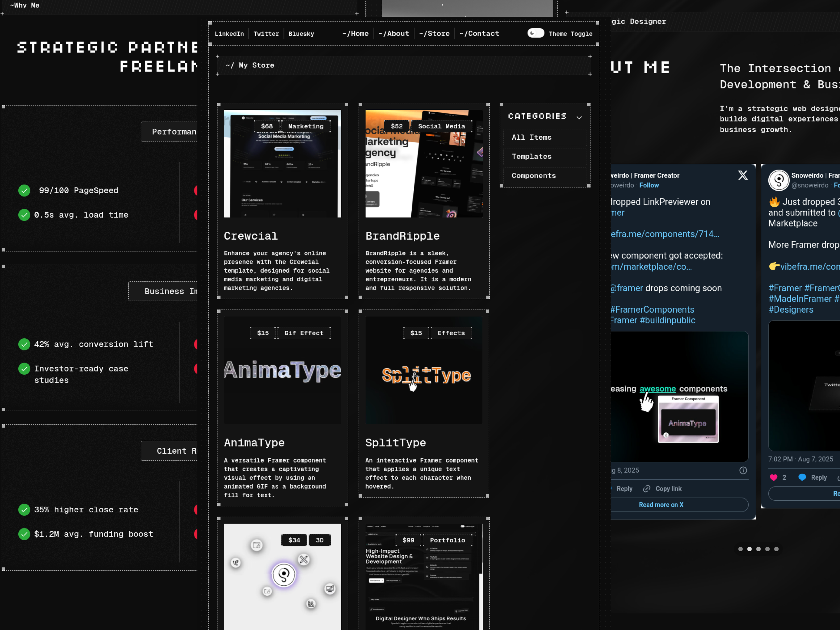Screen dimensions: 840x630
Task: Click Reply in the Snoweirdo tweet footer
Action: pyautogui.click(x=813, y=478)
